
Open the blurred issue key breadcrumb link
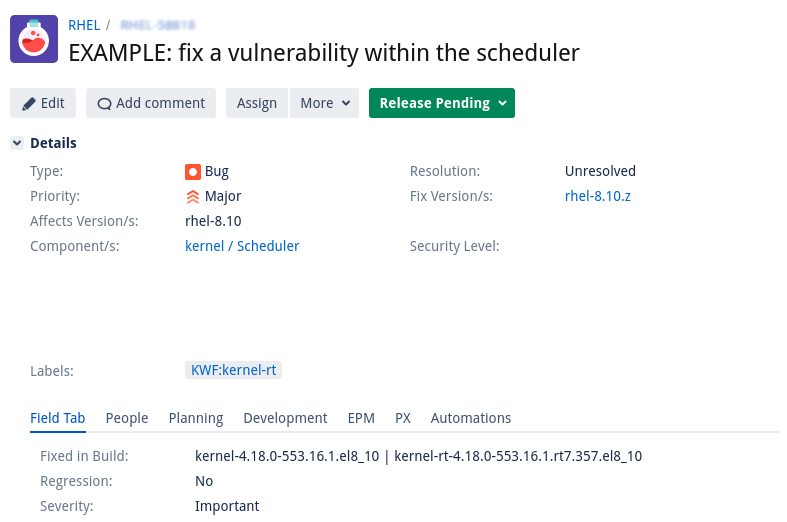click(157, 24)
